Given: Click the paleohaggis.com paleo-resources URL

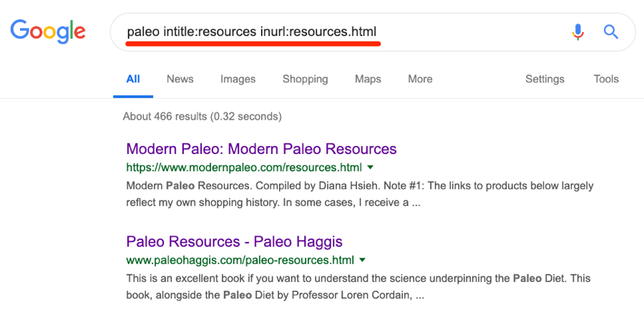Looking at the screenshot, I should click(x=240, y=261).
